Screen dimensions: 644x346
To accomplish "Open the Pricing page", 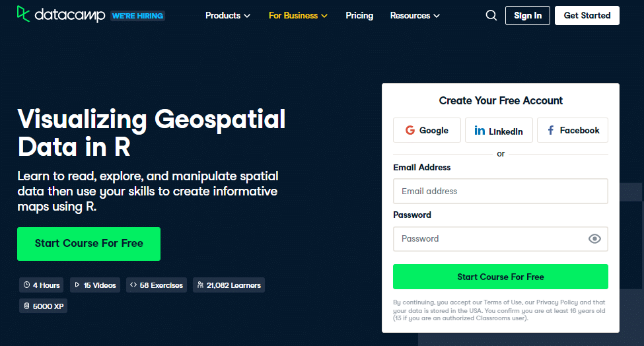I will pyautogui.click(x=359, y=16).
